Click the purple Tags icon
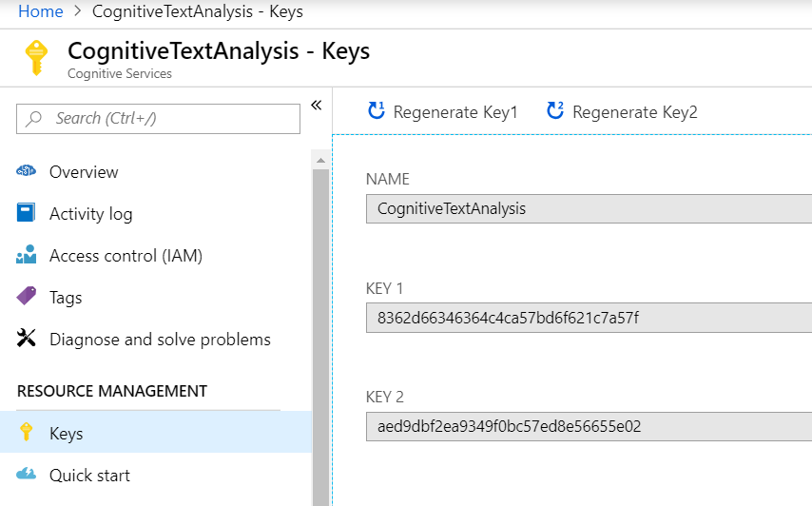 point(27,297)
